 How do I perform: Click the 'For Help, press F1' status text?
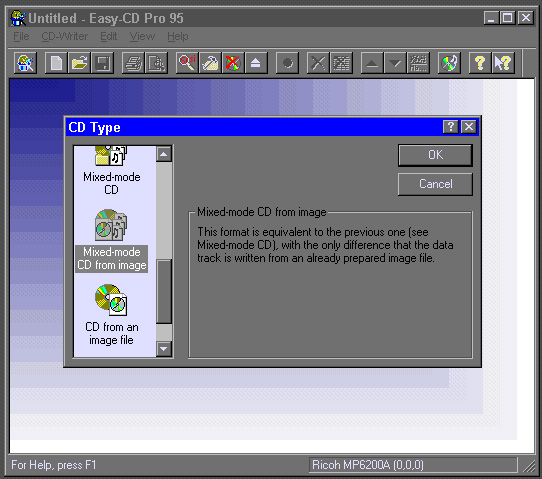(54, 465)
